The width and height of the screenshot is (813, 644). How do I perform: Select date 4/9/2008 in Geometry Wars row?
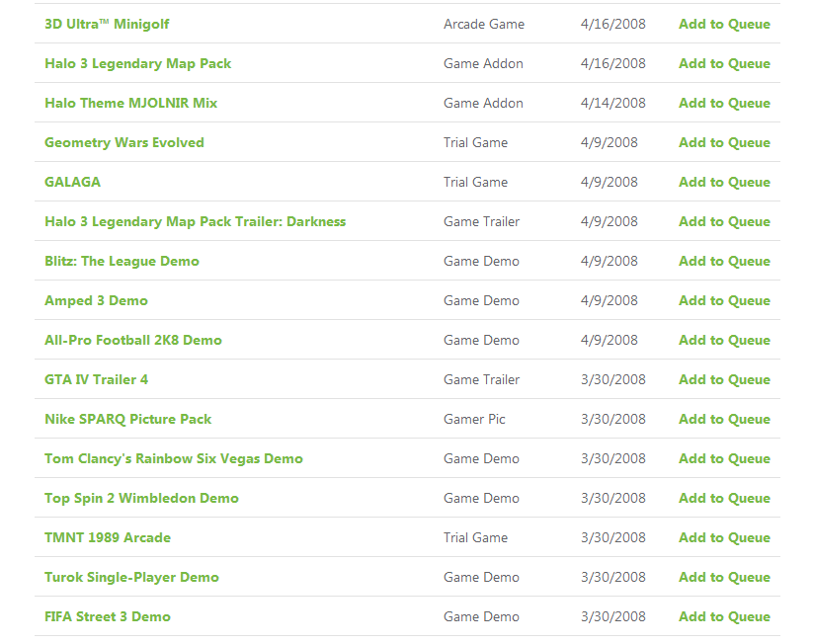coord(610,142)
